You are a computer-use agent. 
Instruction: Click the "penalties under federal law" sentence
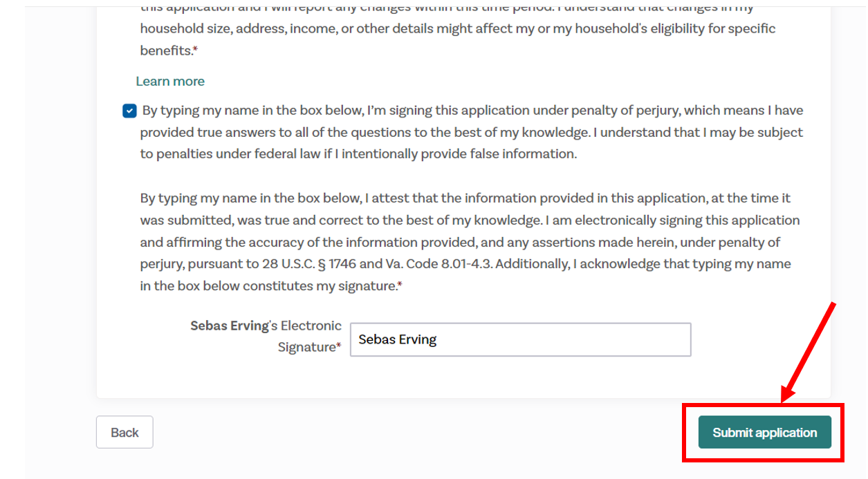[x=358, y=154]
